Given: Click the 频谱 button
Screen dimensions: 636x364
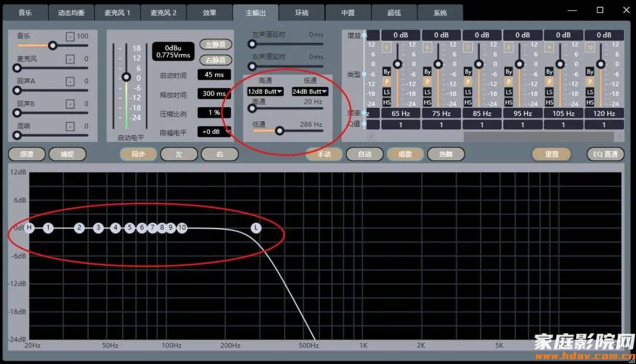Looking at the screenshot, I should (x=26, y=154).
